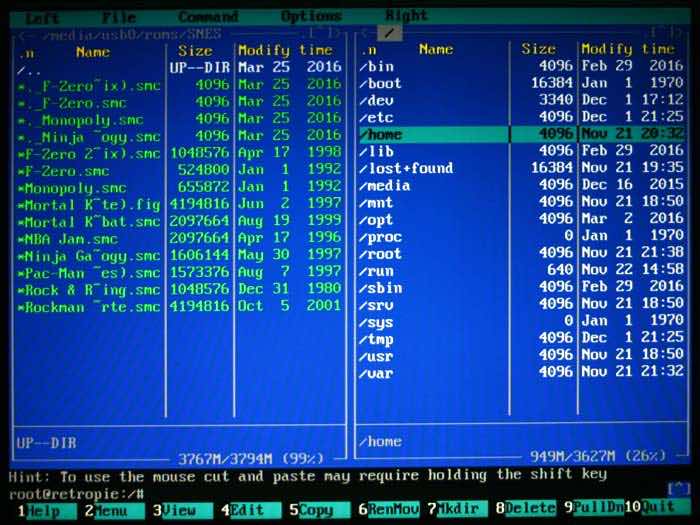Select the Rock & R~ing.smc file
Viewport: 700px width, 525px height.
[179, 289]
